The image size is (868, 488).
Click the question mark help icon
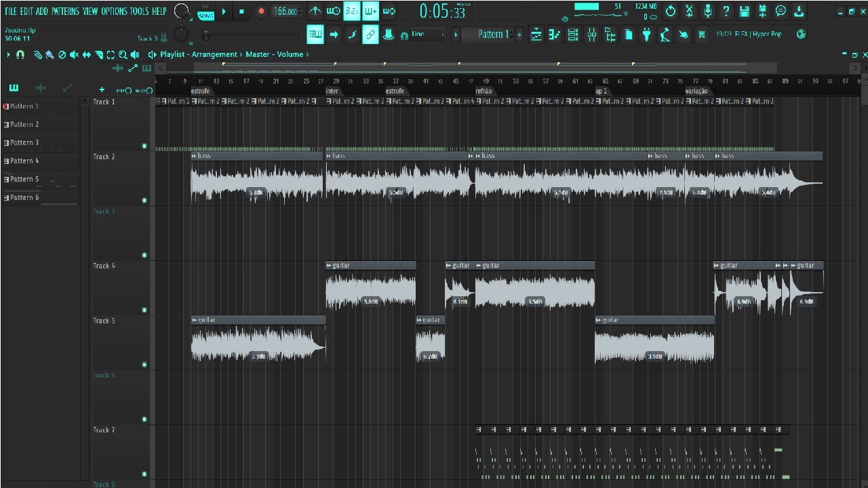coord(726,12)
